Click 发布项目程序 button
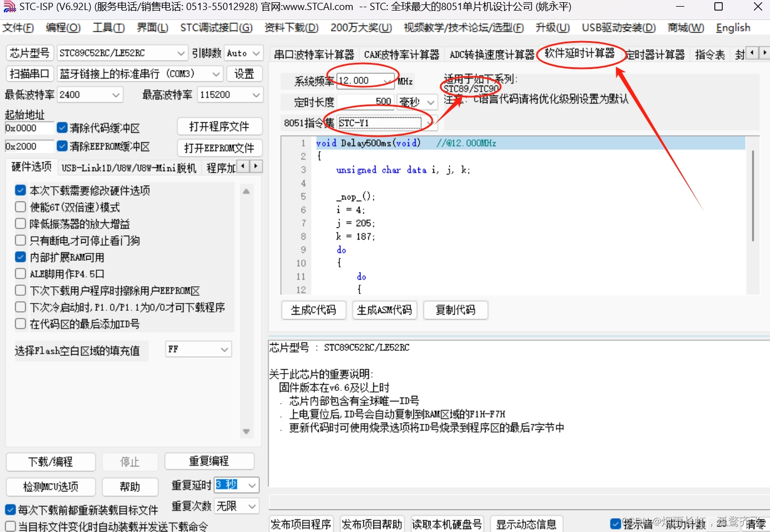770x532 pixels. coord(301,524)
